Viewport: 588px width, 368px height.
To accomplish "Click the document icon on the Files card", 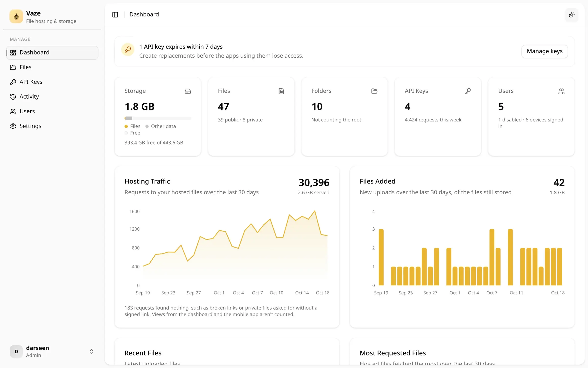I will [x=281, y=91].
